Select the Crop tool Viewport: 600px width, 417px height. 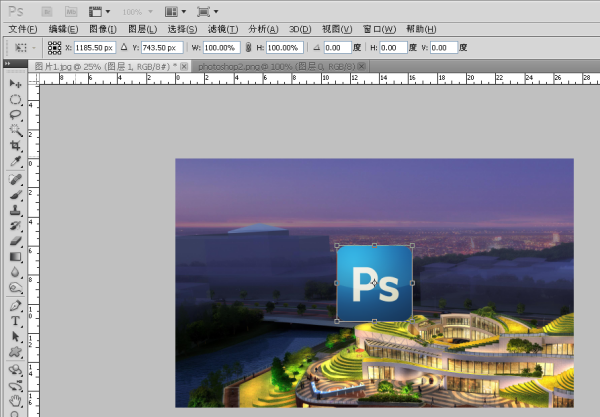[15, 145]
